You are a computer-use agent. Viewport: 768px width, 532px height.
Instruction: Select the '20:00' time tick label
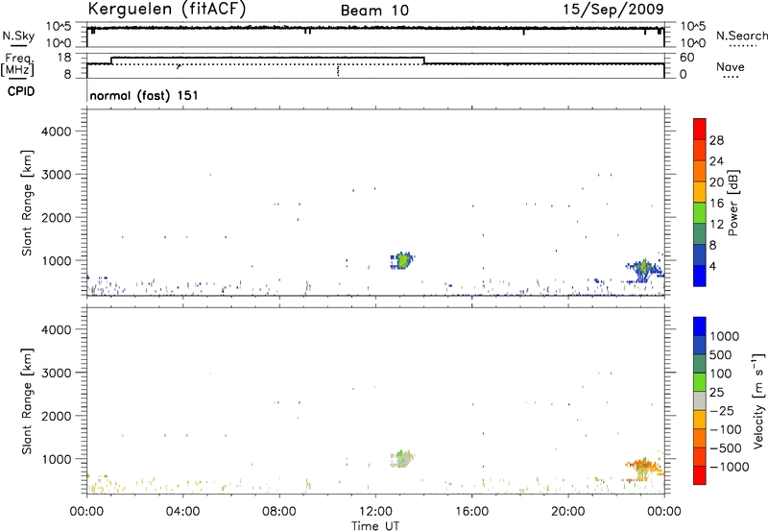coord(567,512)
